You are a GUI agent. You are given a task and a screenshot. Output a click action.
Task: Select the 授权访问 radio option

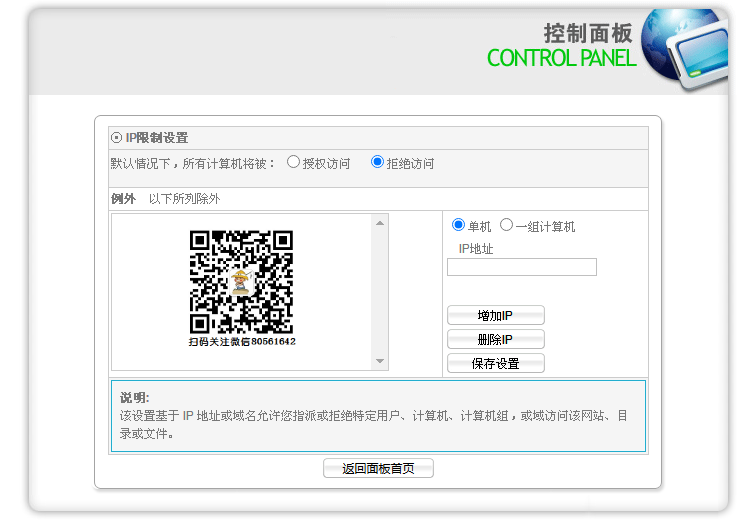tap(294, 162)
